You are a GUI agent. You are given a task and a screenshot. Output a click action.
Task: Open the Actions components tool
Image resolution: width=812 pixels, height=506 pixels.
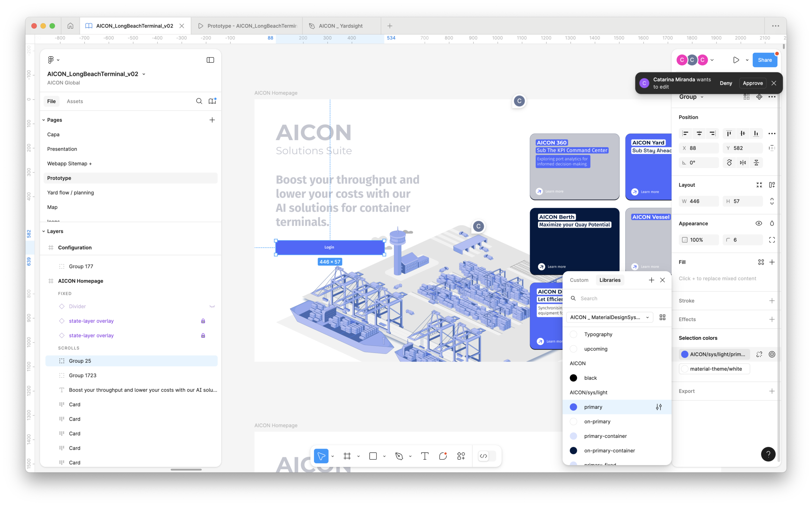tap(461, 456)
